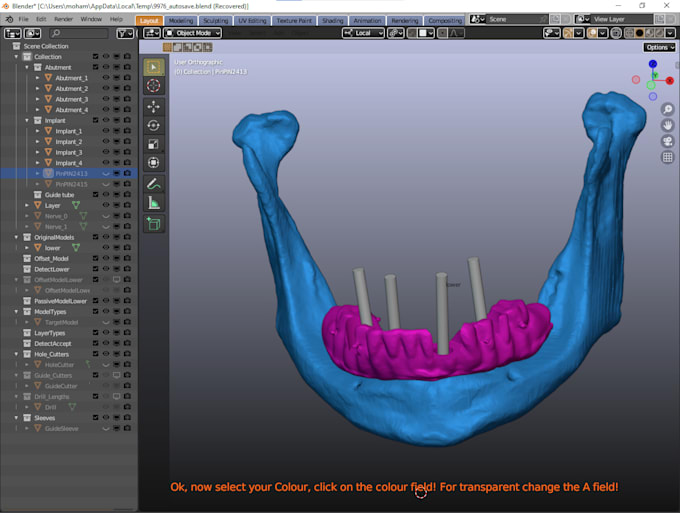Open the Render menu

point(63,19)
